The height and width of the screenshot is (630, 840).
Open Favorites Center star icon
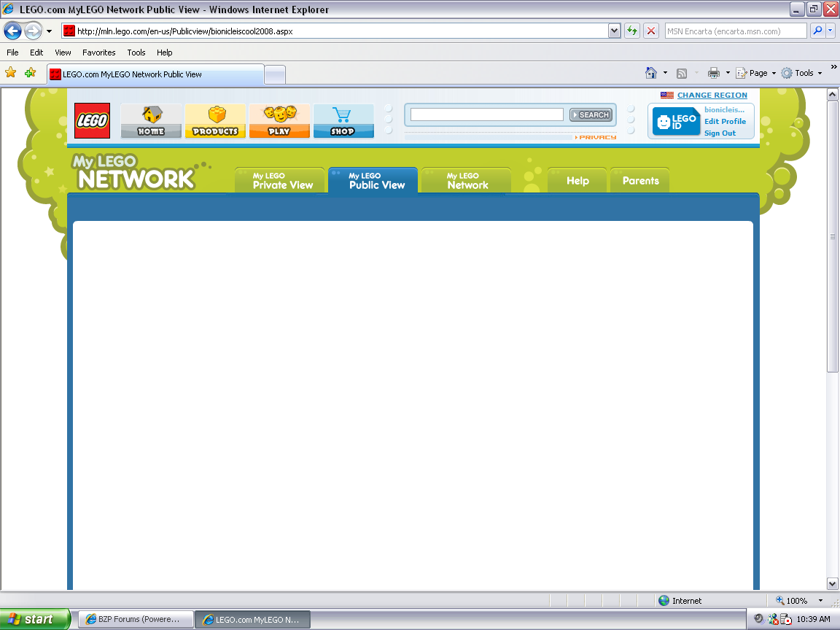[11, 73]
